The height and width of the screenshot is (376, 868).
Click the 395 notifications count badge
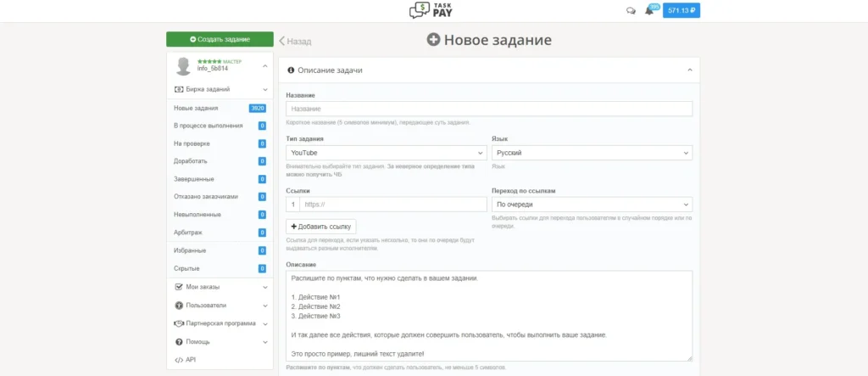[x=654, y=7]
